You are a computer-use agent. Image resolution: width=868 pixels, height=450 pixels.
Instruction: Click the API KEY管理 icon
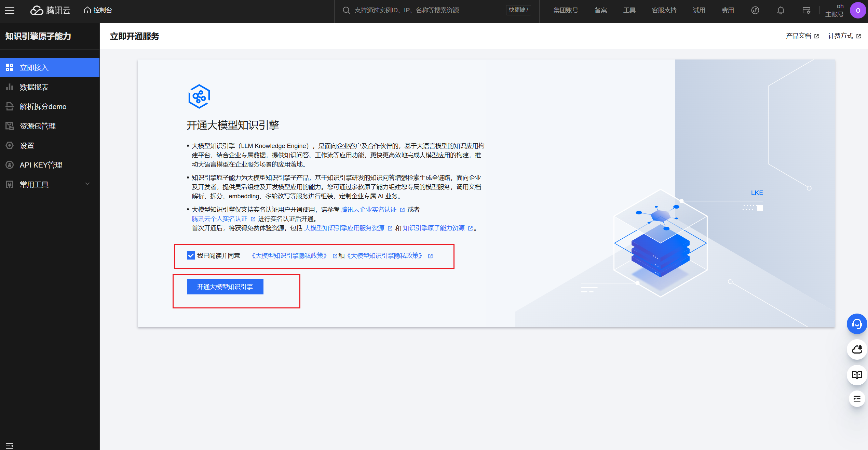tap(10, 165)
